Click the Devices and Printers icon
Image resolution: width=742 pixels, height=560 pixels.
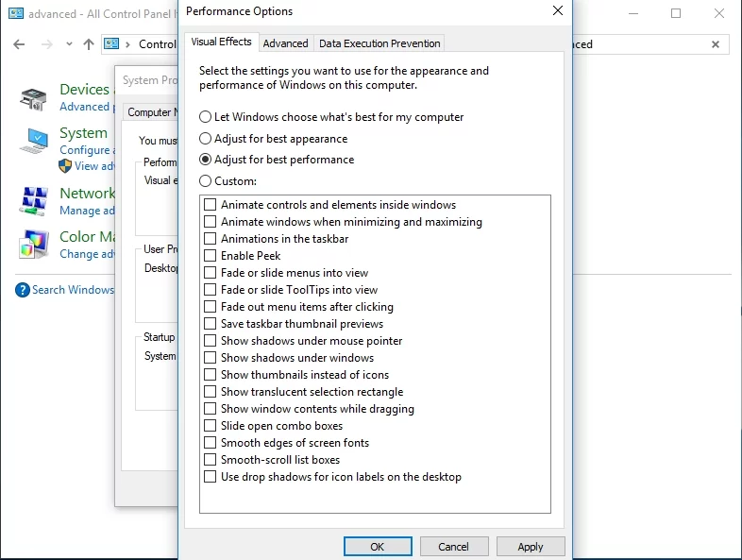click(x=33, y=98)
